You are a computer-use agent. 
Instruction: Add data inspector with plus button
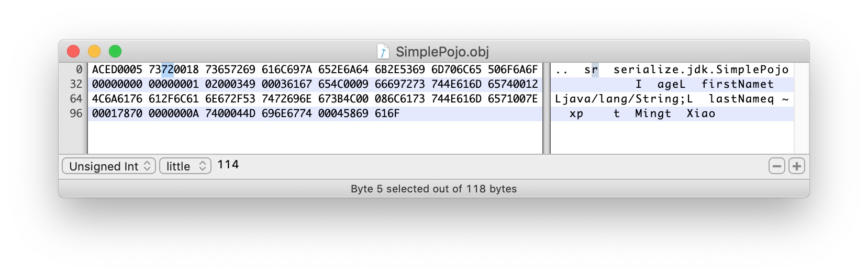(797, 166)
